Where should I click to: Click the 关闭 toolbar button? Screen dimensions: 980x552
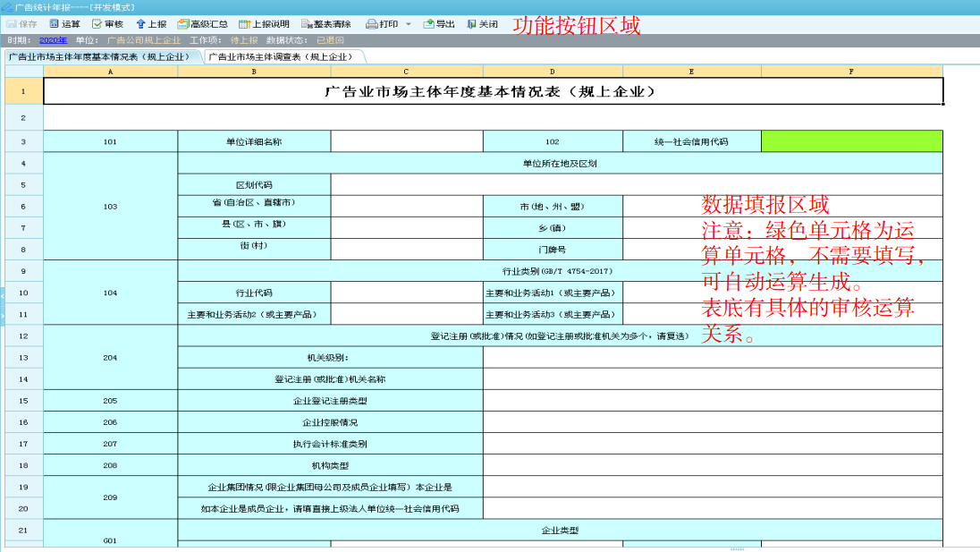[x=482, y=24]
